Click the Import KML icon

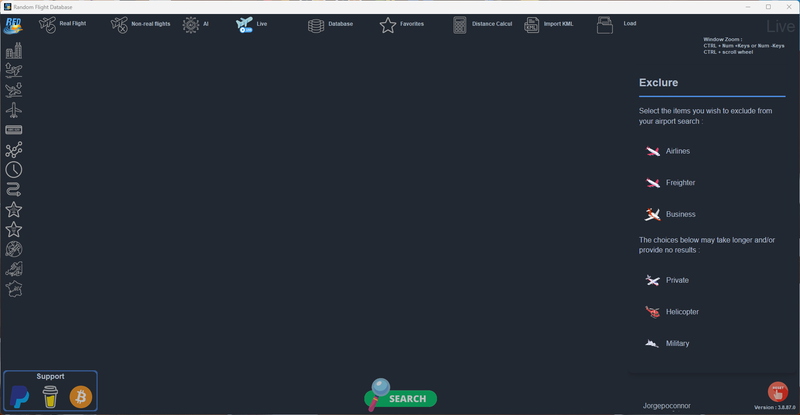(532, 25)
